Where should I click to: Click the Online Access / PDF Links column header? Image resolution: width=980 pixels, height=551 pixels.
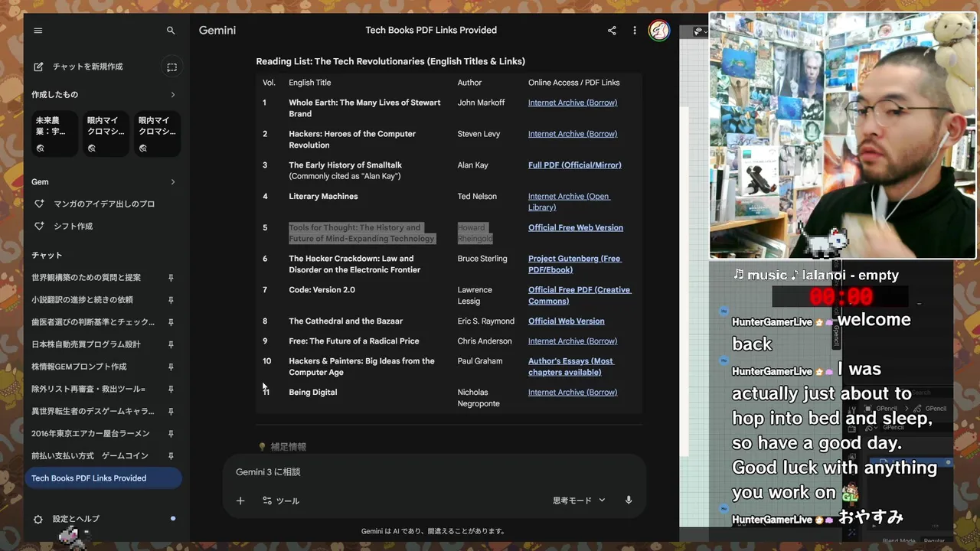(x=574, y=83)
